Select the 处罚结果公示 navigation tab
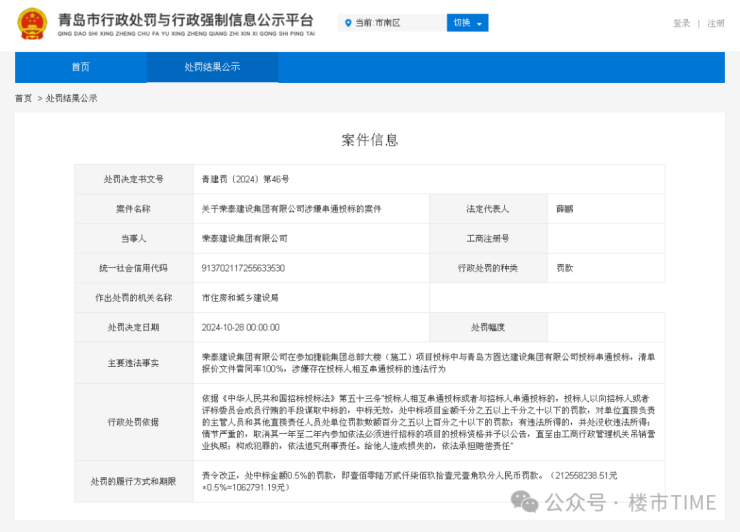 pos(212,67)
